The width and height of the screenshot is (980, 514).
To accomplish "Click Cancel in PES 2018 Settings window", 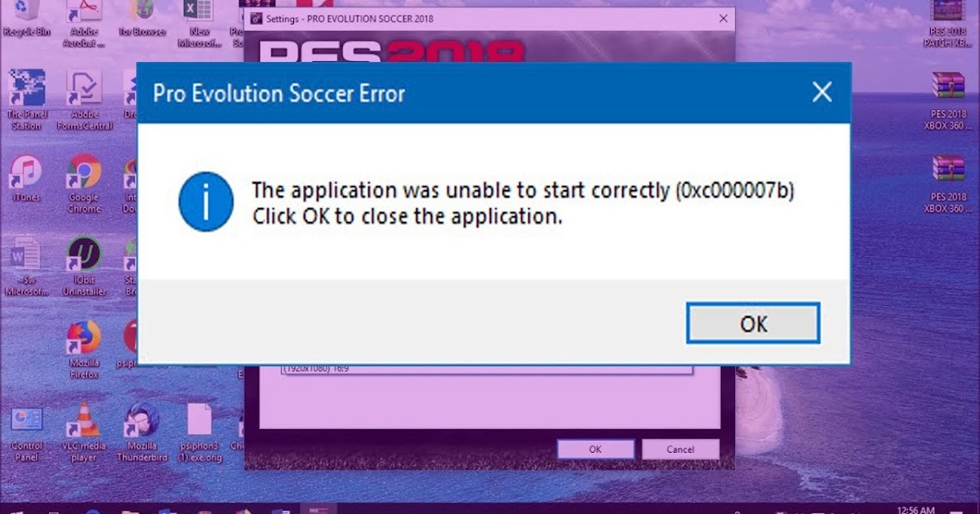I will (680, 450).
